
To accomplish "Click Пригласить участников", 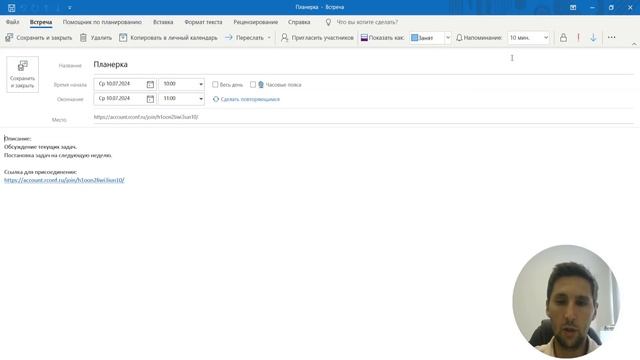I will pos(317,38).
